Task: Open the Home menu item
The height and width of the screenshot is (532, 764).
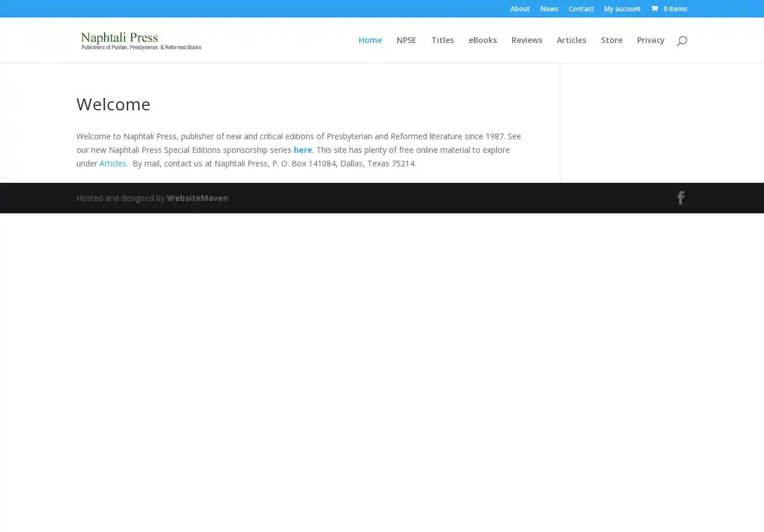Action: coord(370,40)
